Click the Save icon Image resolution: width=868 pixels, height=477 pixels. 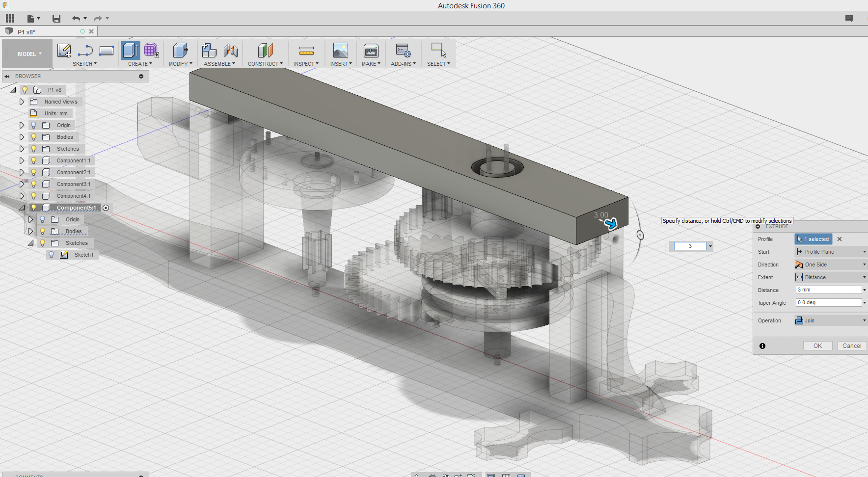(56, 19)
